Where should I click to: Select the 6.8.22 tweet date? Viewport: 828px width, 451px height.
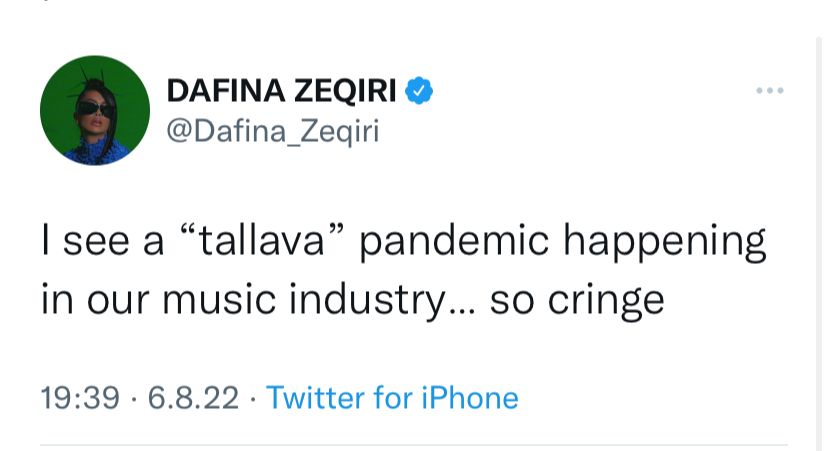pyautogui.click(x=193, y=398)
